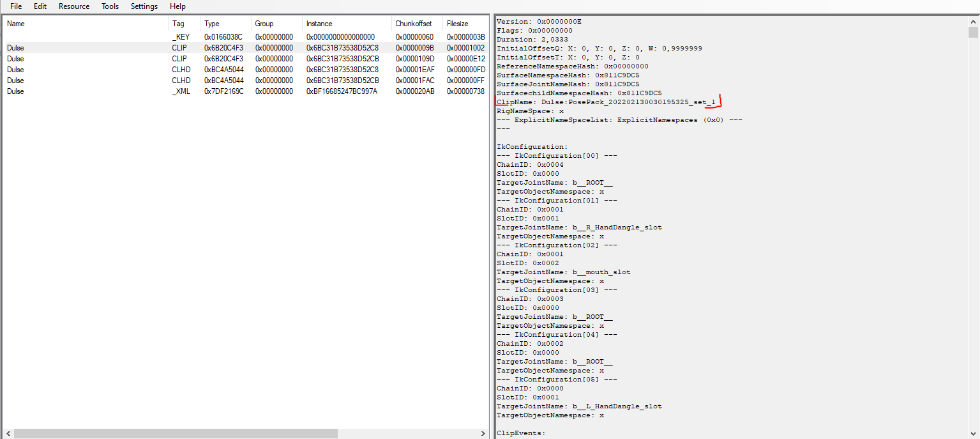Screen dimensions: 980x439
Task: Select the CLIP row with instance ending D52C8
Action: click(246, 48)
